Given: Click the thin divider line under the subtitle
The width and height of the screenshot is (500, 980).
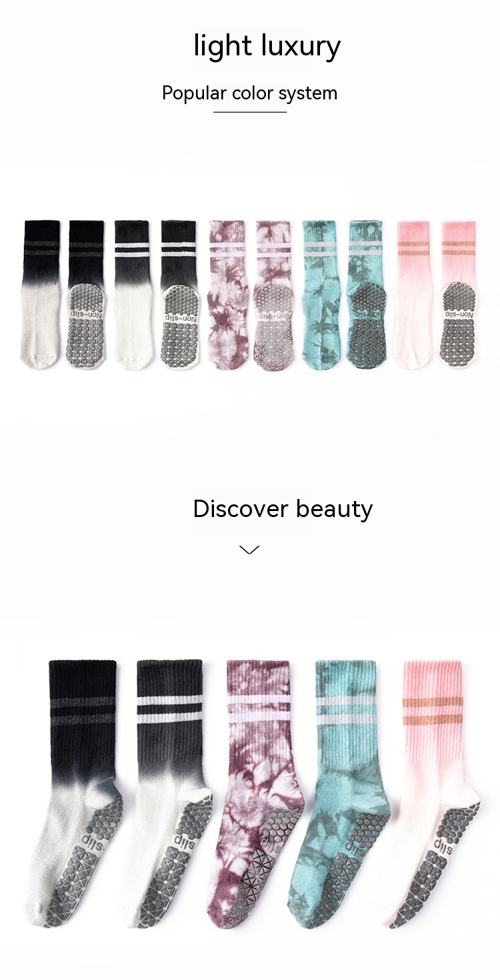Looking at the screenshot, I should pyautogui.click(x=250, y=112).
